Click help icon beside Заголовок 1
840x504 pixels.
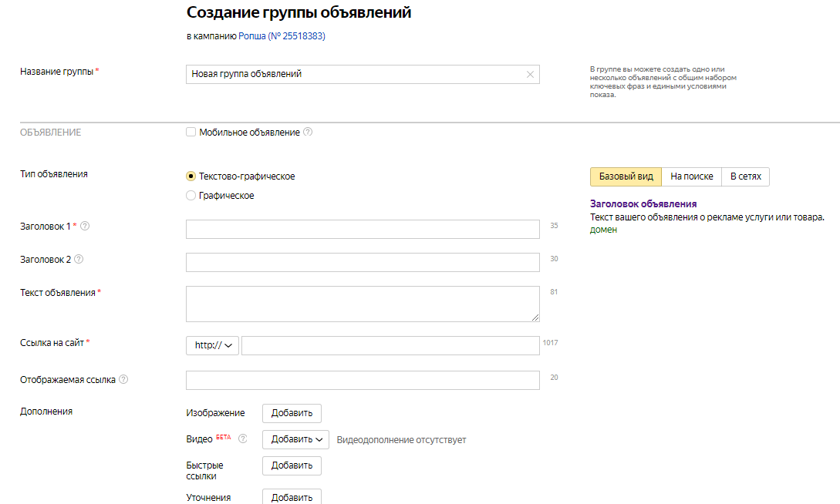pyautogui.click(x=85, y=226)
